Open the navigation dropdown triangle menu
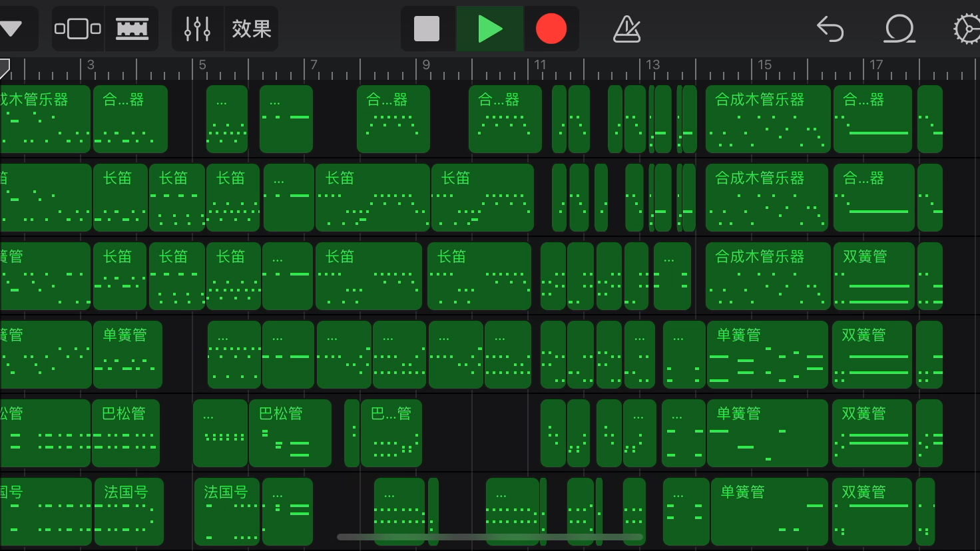This screenshot has height=551, width=980. [x=11, y=29]
